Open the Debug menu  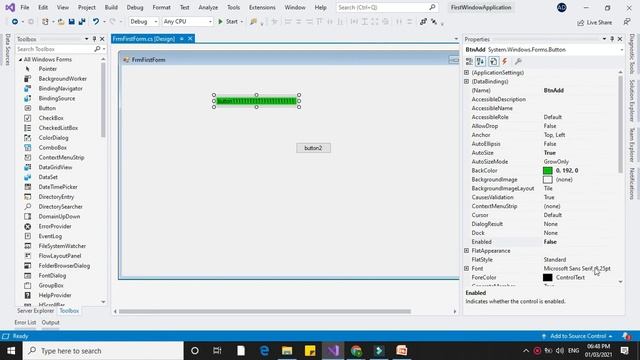(135, 7)
